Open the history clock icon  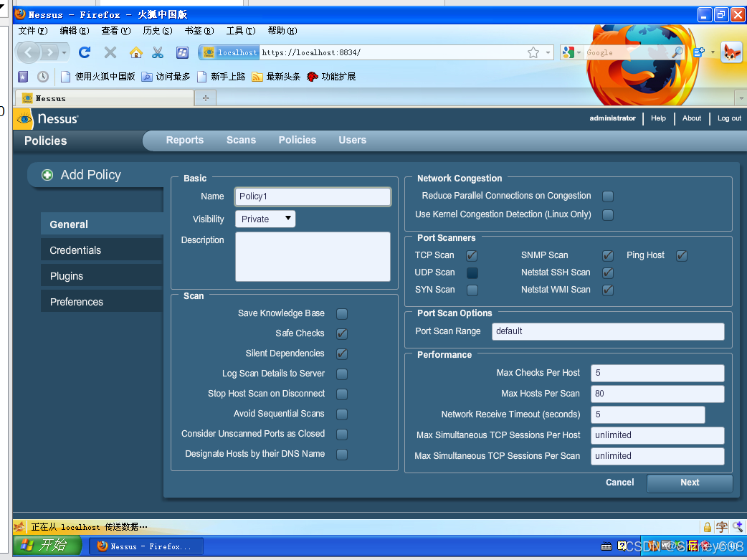click(43, 76)
